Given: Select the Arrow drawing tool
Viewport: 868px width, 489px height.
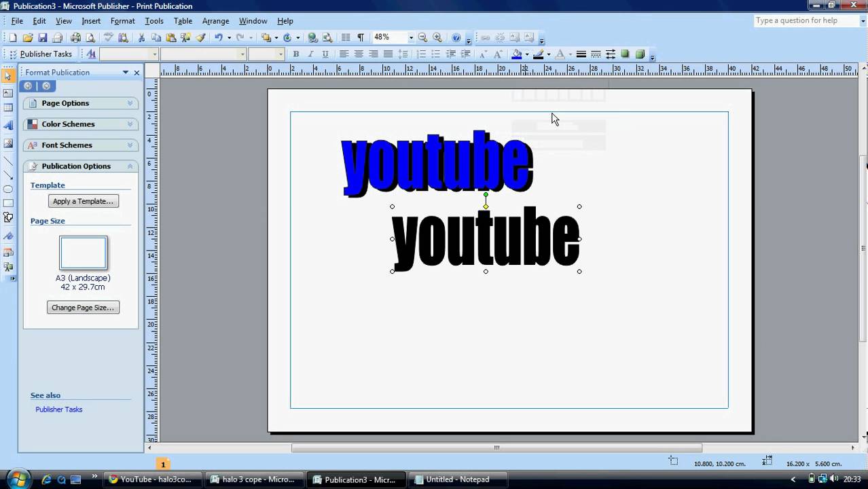Looking at the screenshot, I should click(x=8, y=175).
